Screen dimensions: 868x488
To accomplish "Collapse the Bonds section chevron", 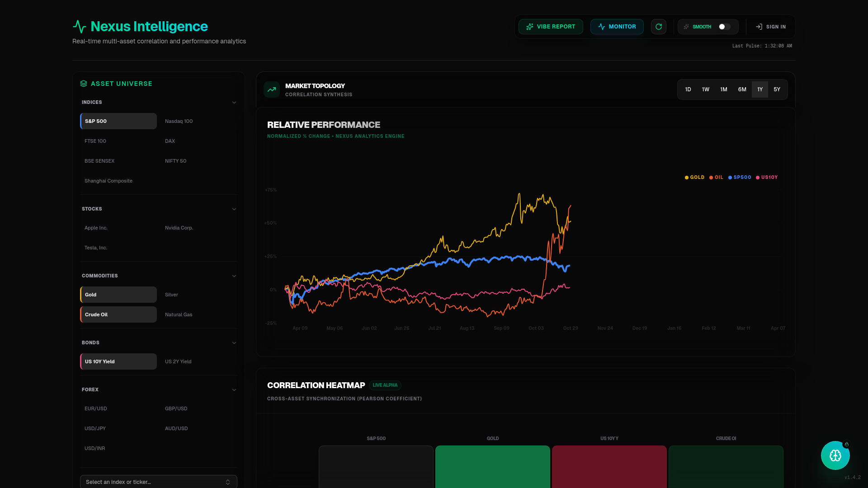I will (234, 343).
